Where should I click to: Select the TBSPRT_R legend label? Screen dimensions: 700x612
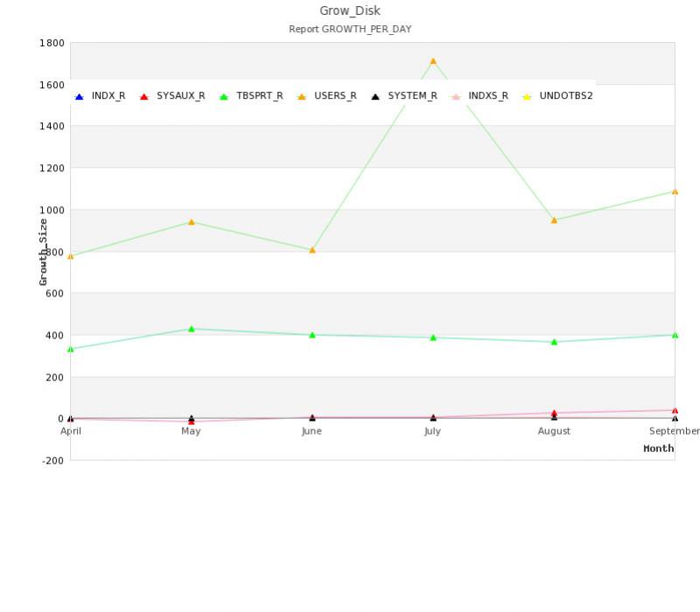tap(260, 96)
